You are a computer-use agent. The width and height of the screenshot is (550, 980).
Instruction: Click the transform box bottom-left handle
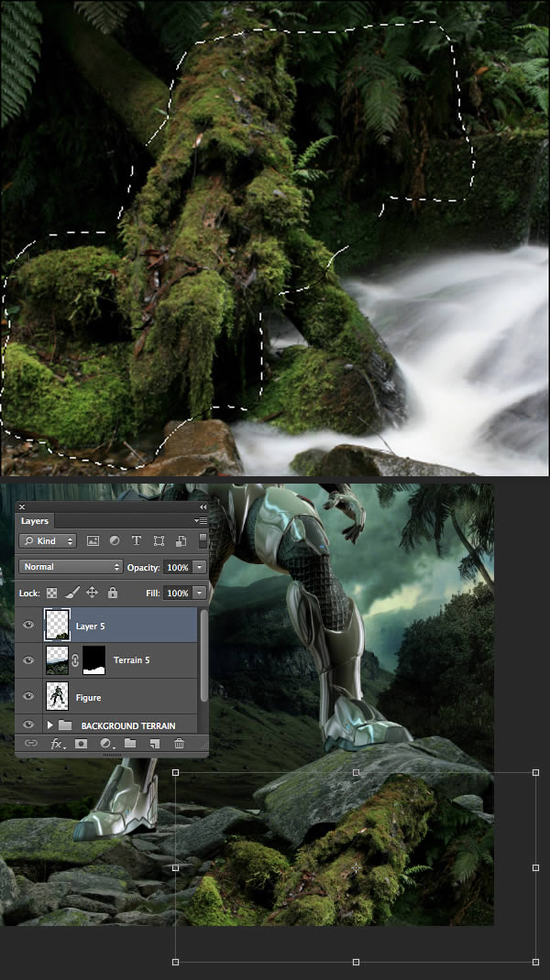click(175, 962)
